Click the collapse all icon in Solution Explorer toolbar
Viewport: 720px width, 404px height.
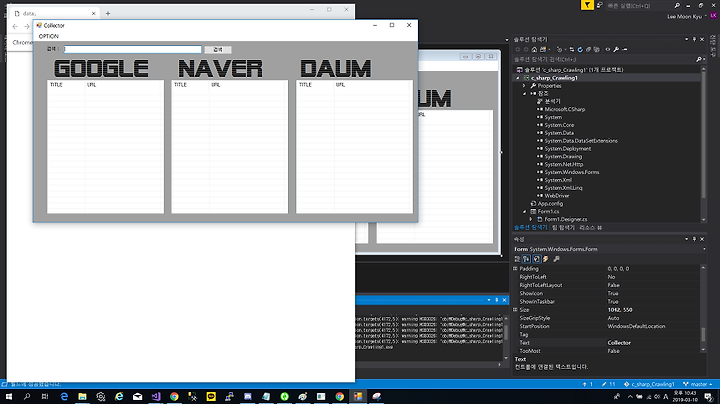pyautogui.click(x=588, y=50)
